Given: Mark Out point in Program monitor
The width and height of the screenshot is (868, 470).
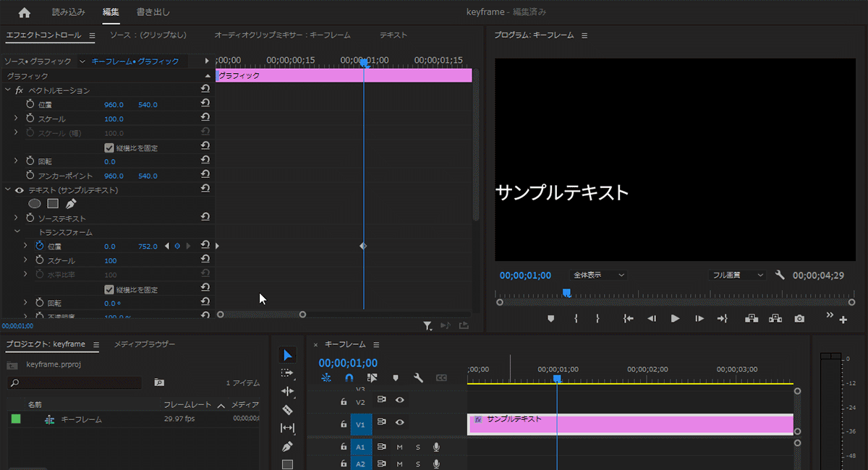Looking at the screenshot, I should [x=597, y=318].
